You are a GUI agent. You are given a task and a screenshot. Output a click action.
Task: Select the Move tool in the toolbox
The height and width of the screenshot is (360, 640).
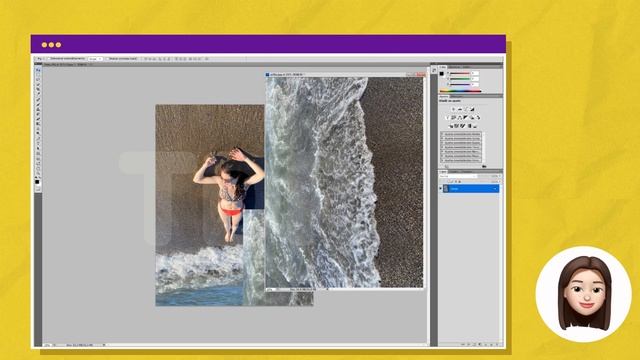(x=38, y=70)
